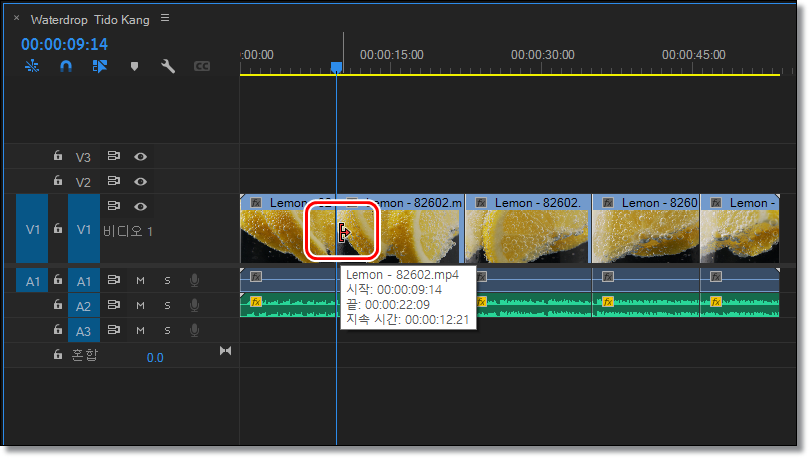Select track V2 label
This screenshot has width=809, height=468.
pyautogui.click(x=83, y=182)
